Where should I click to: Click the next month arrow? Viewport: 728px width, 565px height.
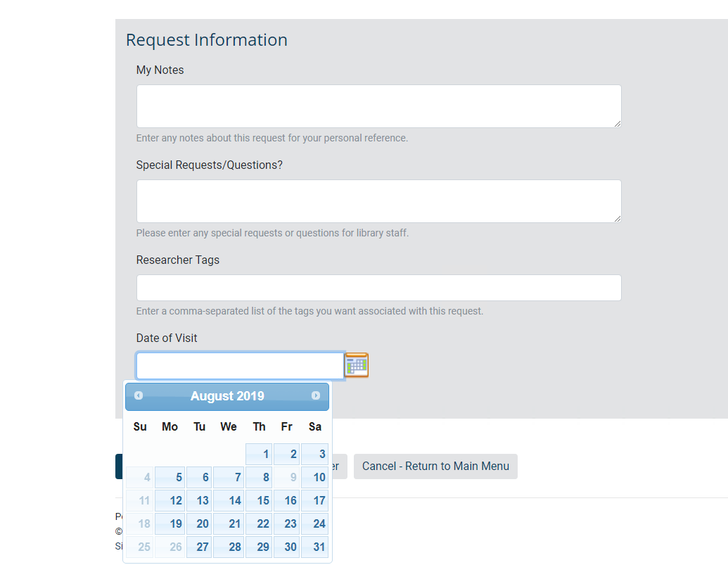[316, 395]
